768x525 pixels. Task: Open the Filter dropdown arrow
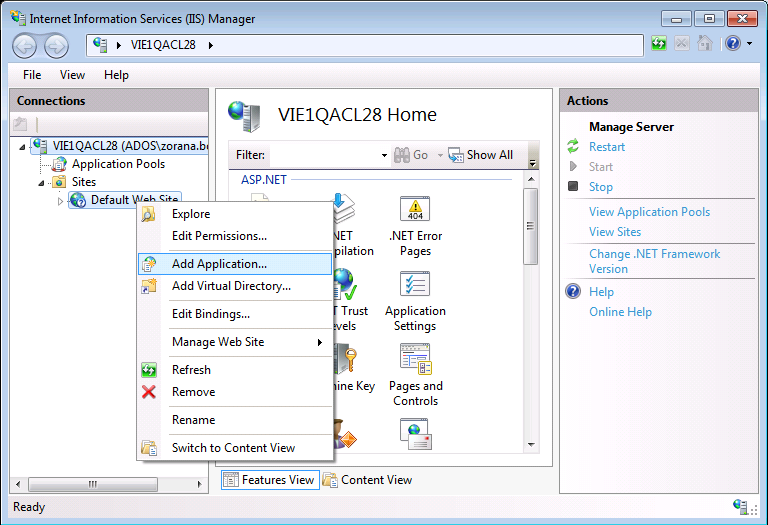click(384, 155)
